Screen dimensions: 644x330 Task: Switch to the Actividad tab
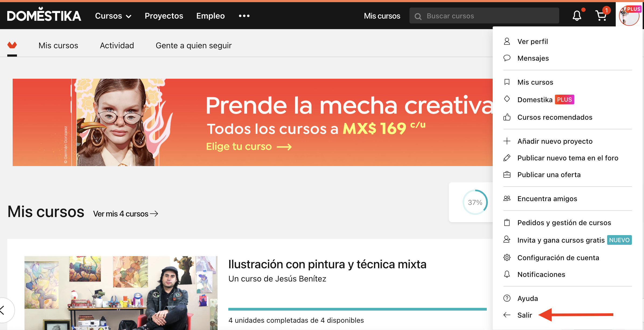point(117,45)
